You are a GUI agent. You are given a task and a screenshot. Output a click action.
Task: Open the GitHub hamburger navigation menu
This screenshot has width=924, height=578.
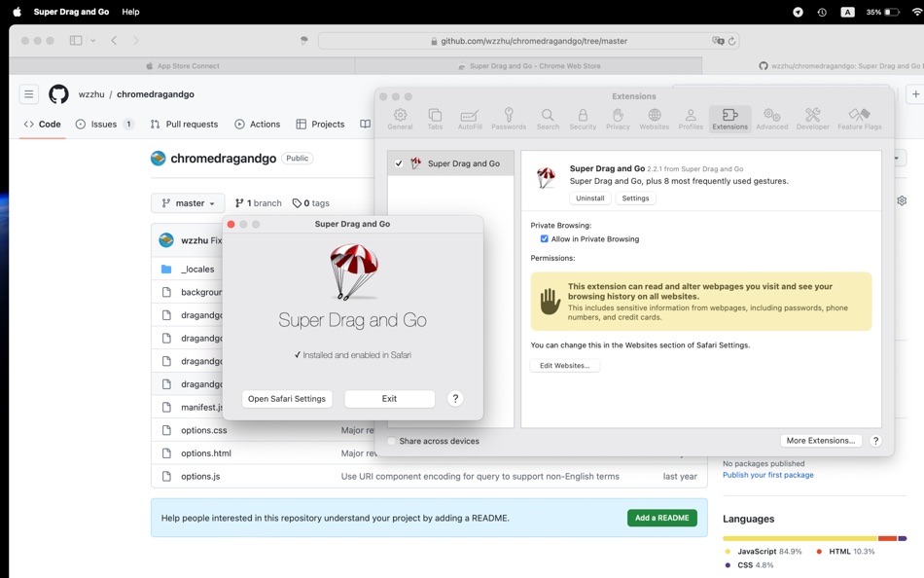[x=29, y=94]
